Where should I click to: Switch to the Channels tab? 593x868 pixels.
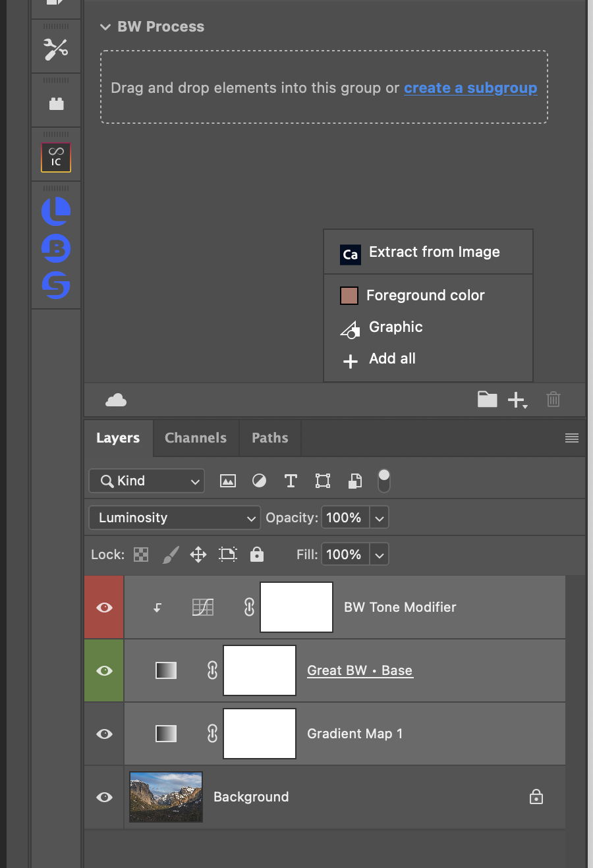click(196, 438)
